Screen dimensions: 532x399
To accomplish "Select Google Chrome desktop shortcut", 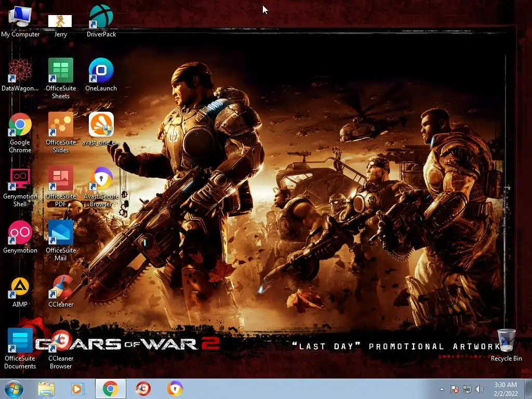I will [20, 133].
